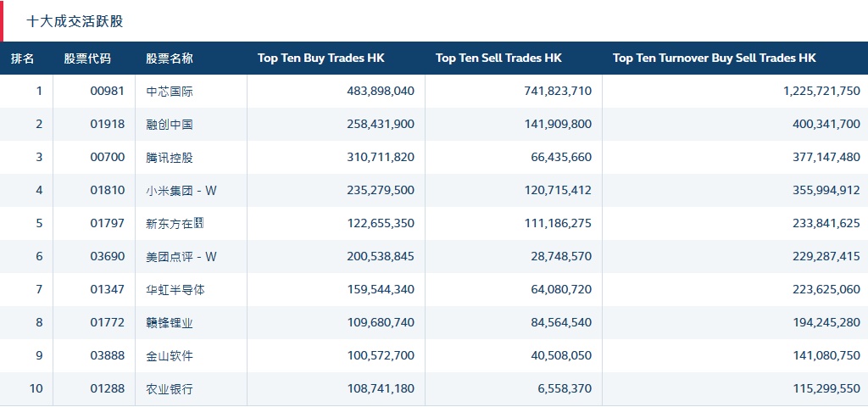Click the 股票代码 column header
This screenshot has width=868, height=407.
pyautogui.click(x=87, y=59)
